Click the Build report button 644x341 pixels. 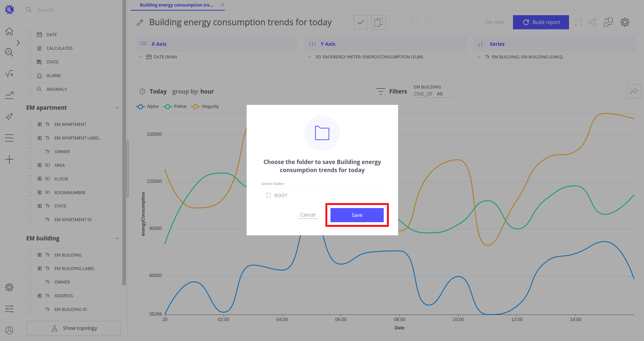point(541,22)
